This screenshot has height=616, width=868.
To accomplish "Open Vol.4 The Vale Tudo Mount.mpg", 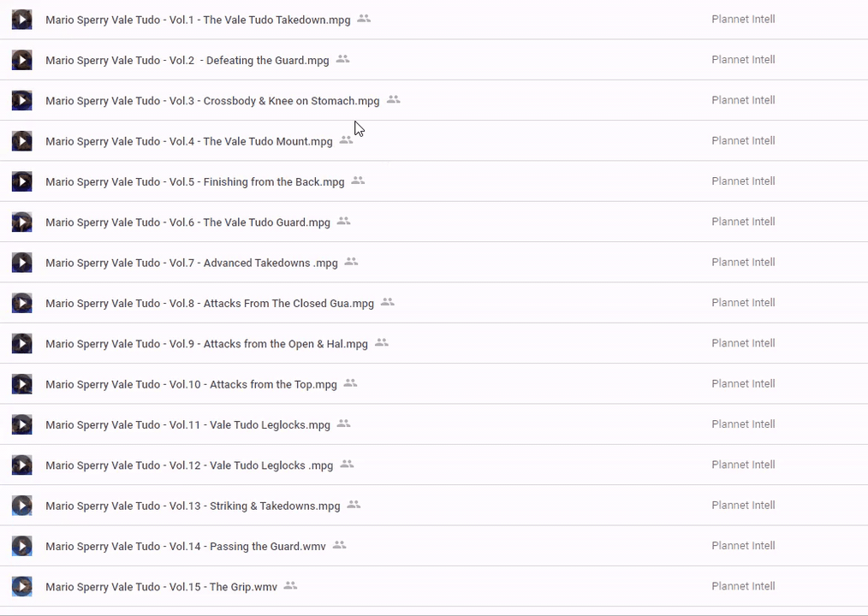I will [188, 141].
